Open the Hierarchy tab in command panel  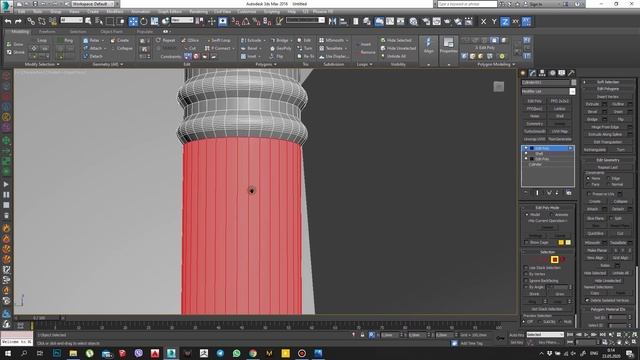coord(542,73)
